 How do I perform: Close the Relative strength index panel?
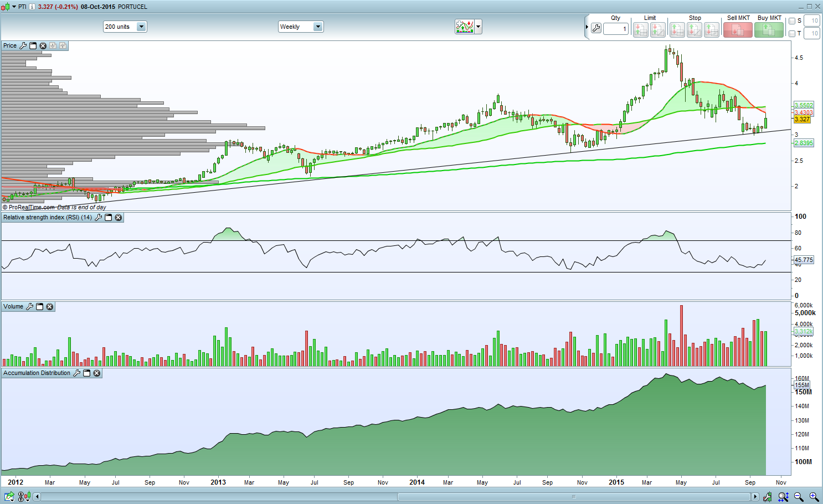tap(119, 218)
